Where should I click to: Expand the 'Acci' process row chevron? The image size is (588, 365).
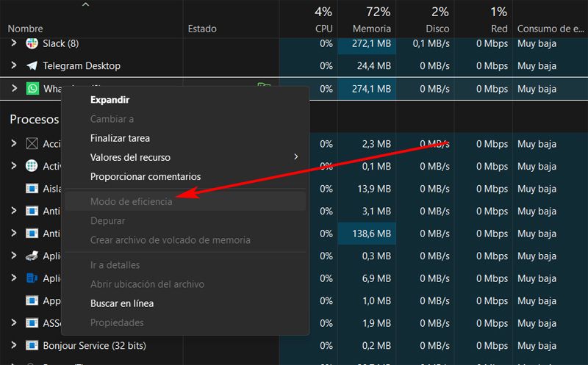(x=14, y=143)
